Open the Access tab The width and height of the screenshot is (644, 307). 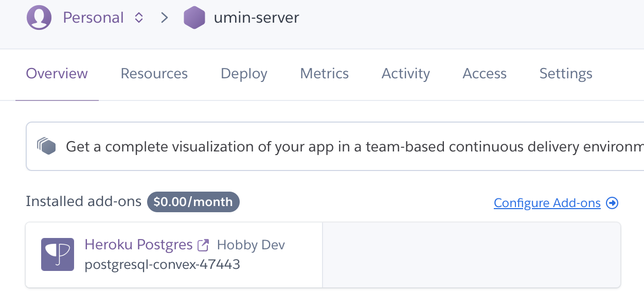click(x=485, y=74)
